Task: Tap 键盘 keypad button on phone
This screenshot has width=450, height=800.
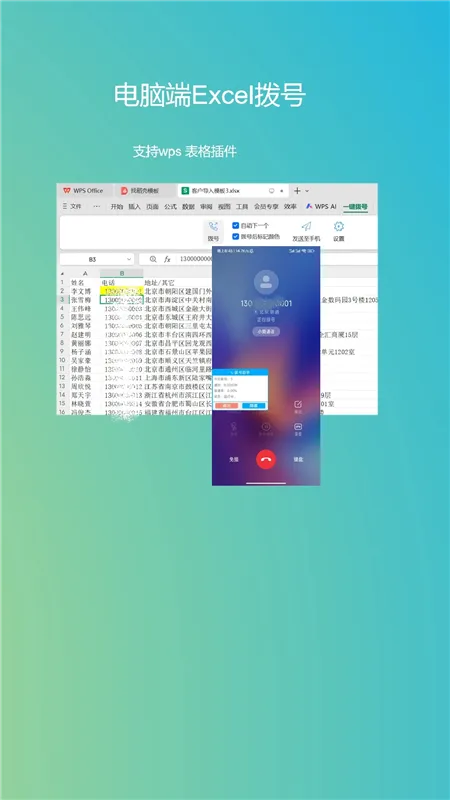Action: click(298, 459)
